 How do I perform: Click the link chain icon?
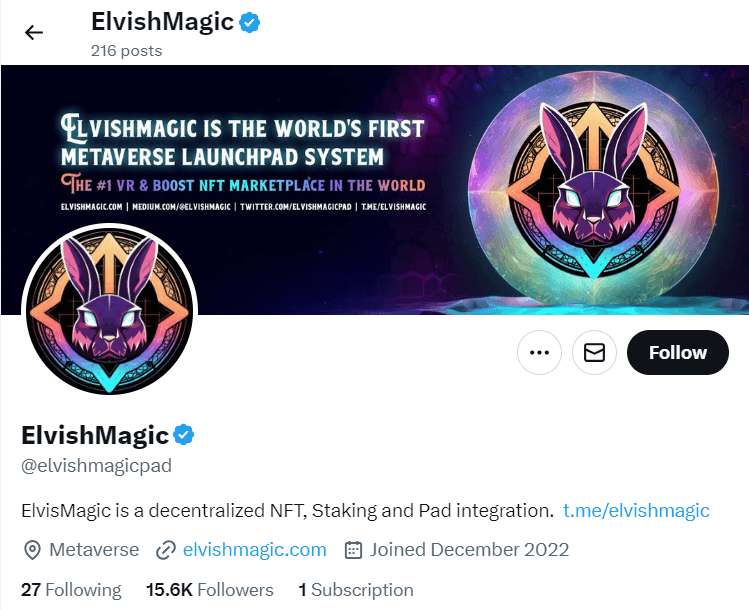166,549
